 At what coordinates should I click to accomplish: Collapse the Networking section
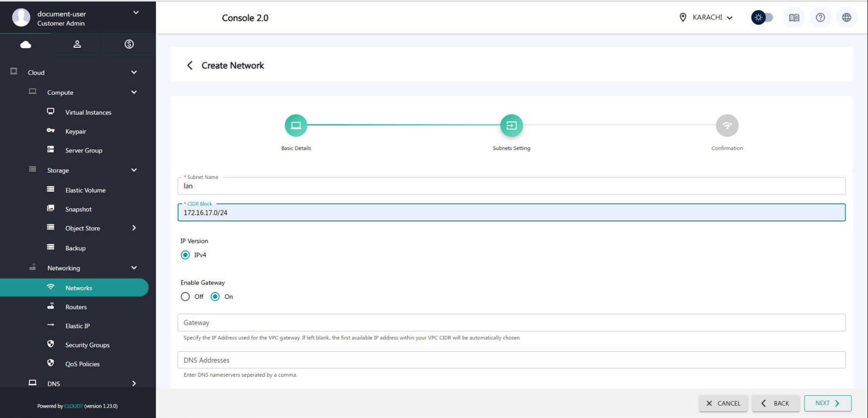[133, 268]
